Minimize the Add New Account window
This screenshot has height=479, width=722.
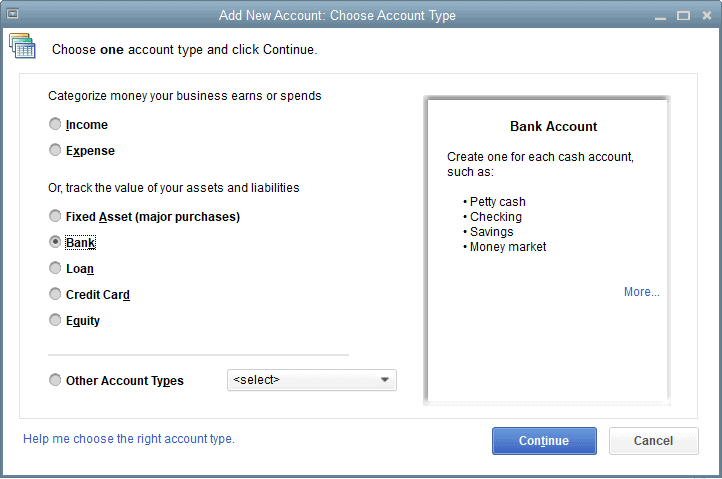tap(661, 15)
